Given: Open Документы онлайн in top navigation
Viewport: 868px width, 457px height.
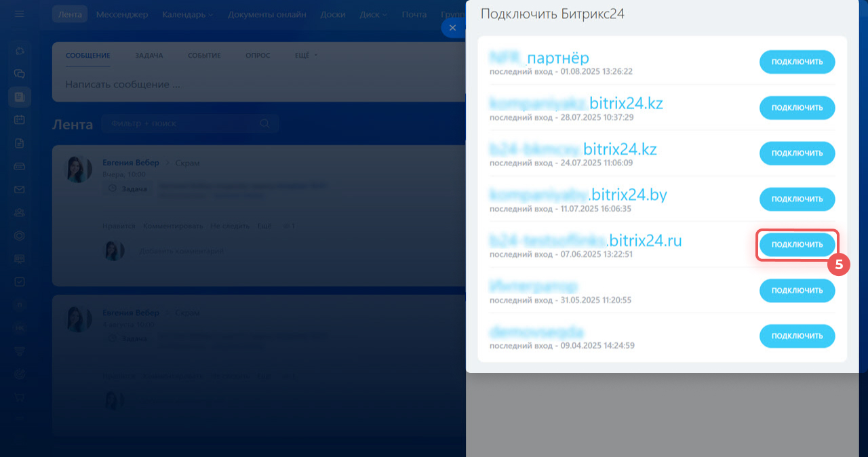Looking at the screenshot, I should tap(267, 14).
